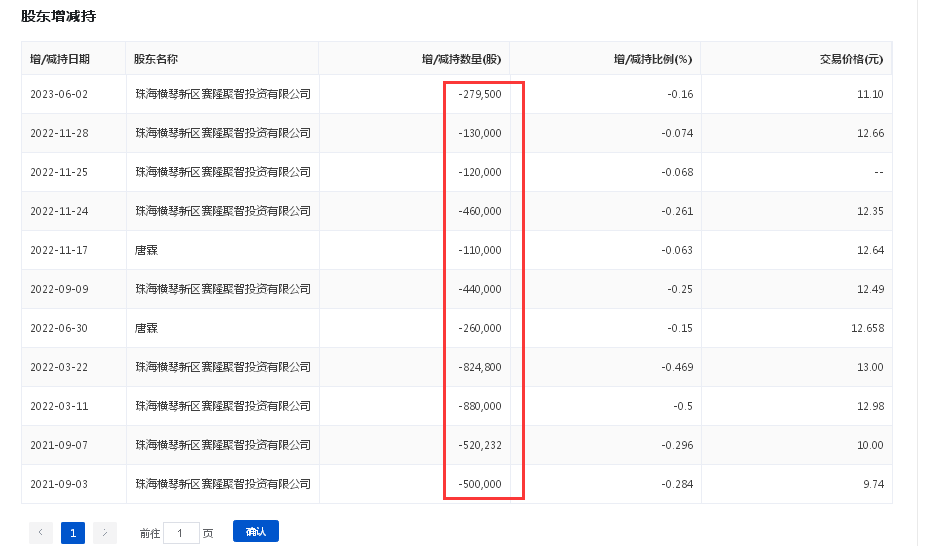
Task: Click the 股东增减持 section heading
Action: point(59,16)
